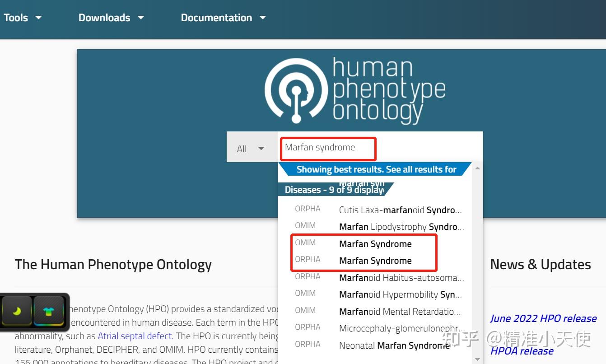Image resolution: width=606 pixels, height=364 pixels.
Task: Click the results list scroll down arrow
Action: click(x=477, y=359)
